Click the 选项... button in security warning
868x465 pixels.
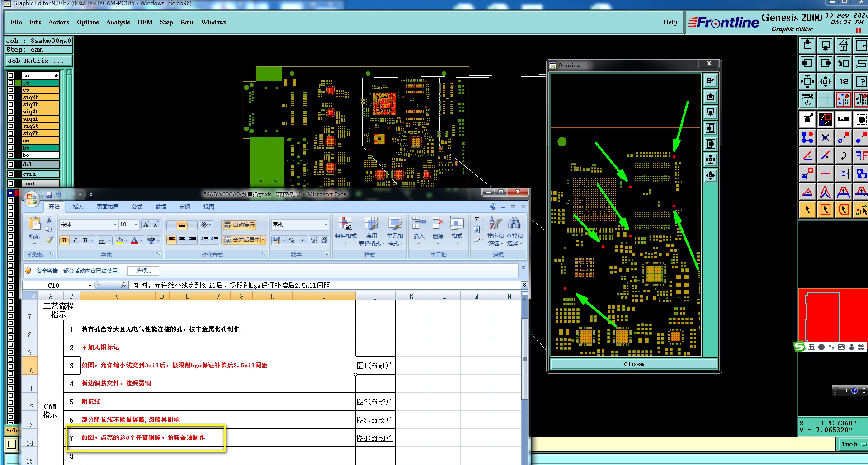click(143, 271)
